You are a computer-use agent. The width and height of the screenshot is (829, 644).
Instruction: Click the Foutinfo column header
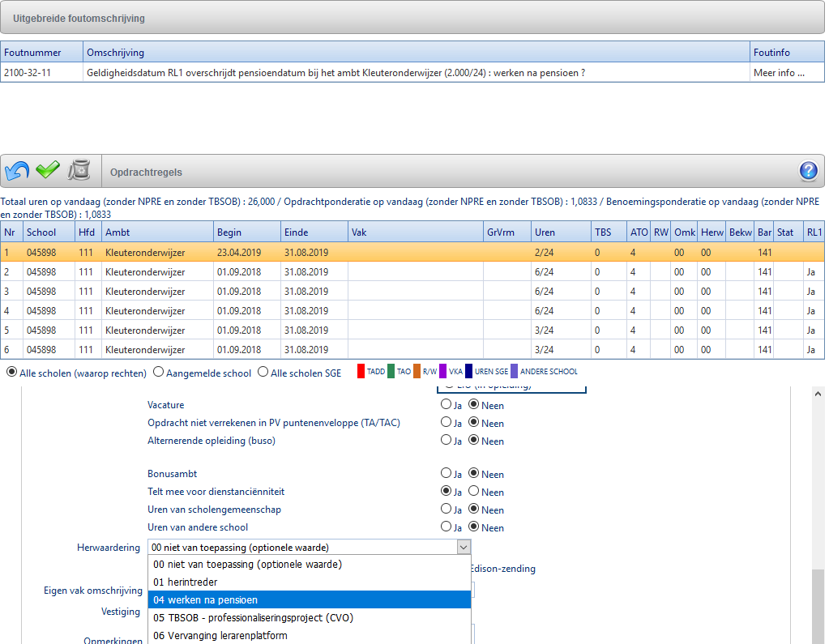pyautogui.click(x=787, y=53)
